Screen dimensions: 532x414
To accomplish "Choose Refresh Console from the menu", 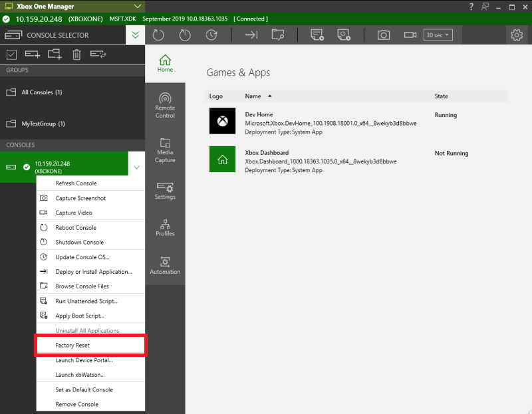I will (x=90, y=183).
